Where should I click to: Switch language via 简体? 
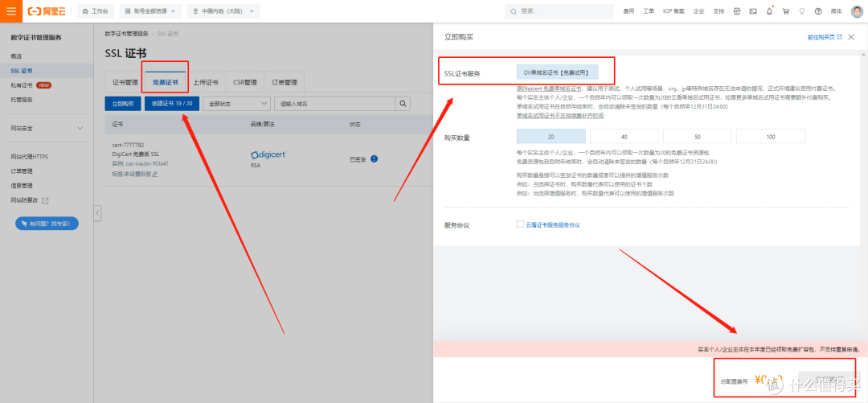[x=836, y=11]
